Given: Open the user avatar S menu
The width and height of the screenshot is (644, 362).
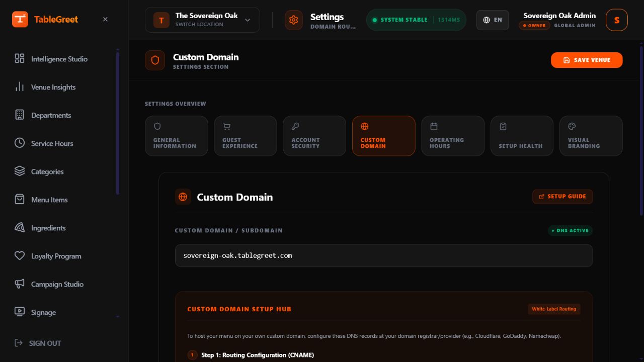Looking at the screenshot, I should (x=617, y=20).
